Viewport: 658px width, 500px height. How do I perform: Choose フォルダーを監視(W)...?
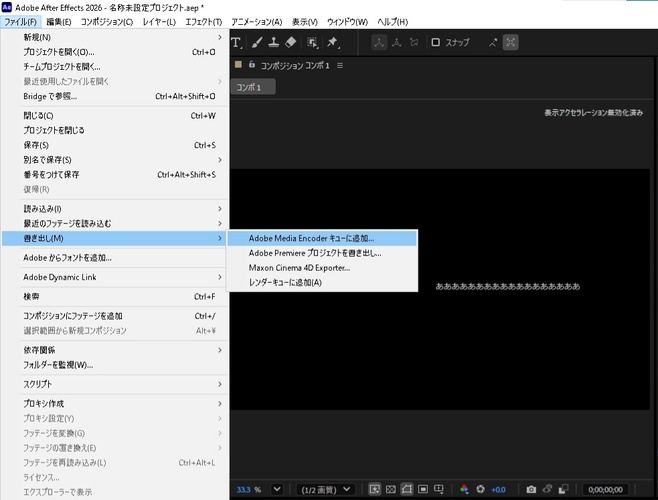[x=115, y=365]
